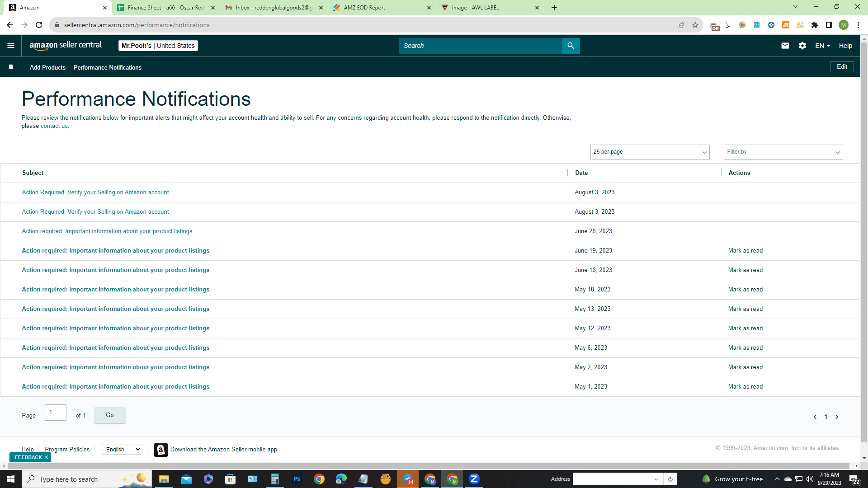Screen dimensions: 868x488
Task: Click the Windows Type here to search box
Action: (87, 479)
